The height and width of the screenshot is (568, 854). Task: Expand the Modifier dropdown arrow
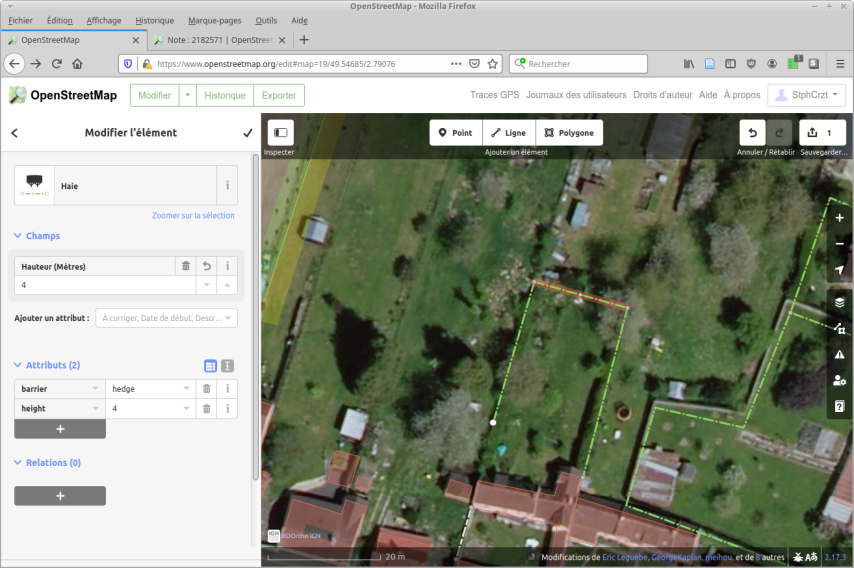187,95
